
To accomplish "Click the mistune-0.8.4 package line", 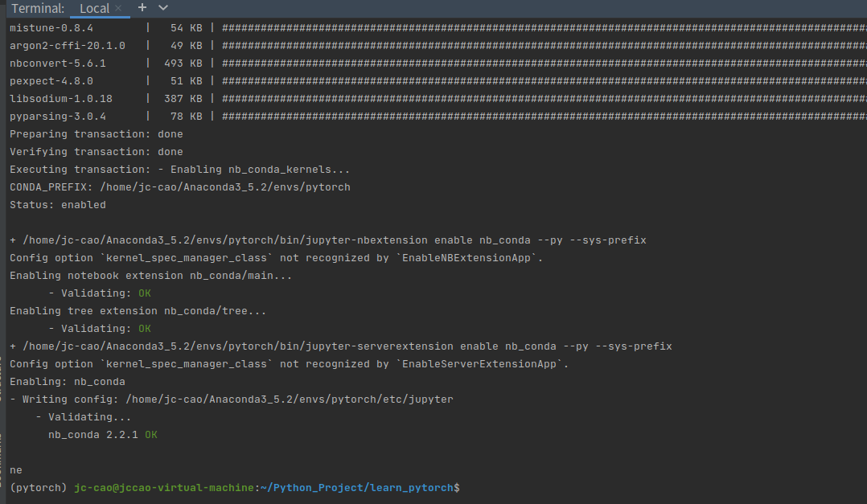I will point(438,27).
